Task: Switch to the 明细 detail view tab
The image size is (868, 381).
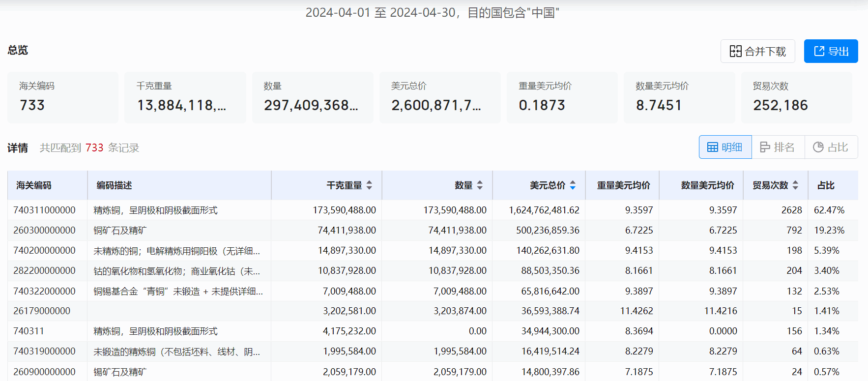Action: tap(725, 147)
